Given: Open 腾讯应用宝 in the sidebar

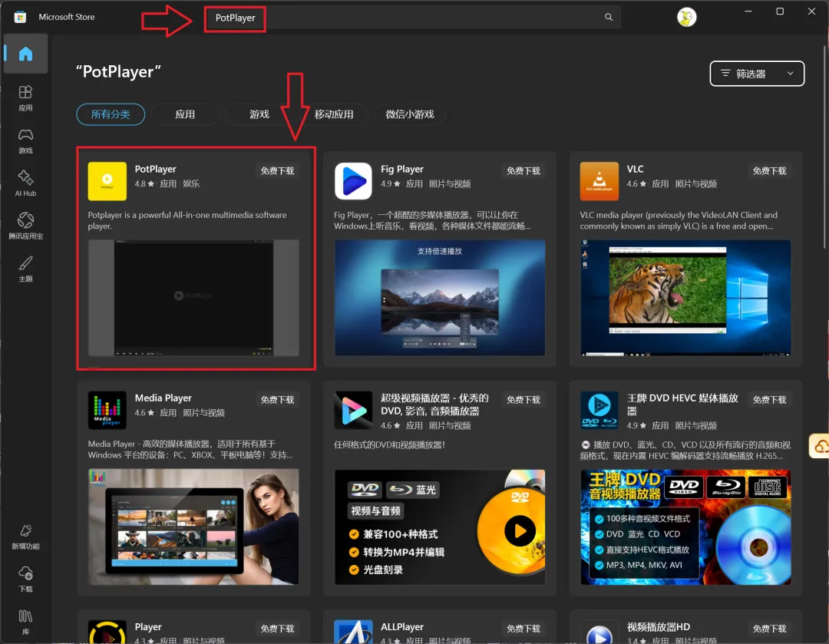Looking at the screenshot, I should tap(25, 227).
